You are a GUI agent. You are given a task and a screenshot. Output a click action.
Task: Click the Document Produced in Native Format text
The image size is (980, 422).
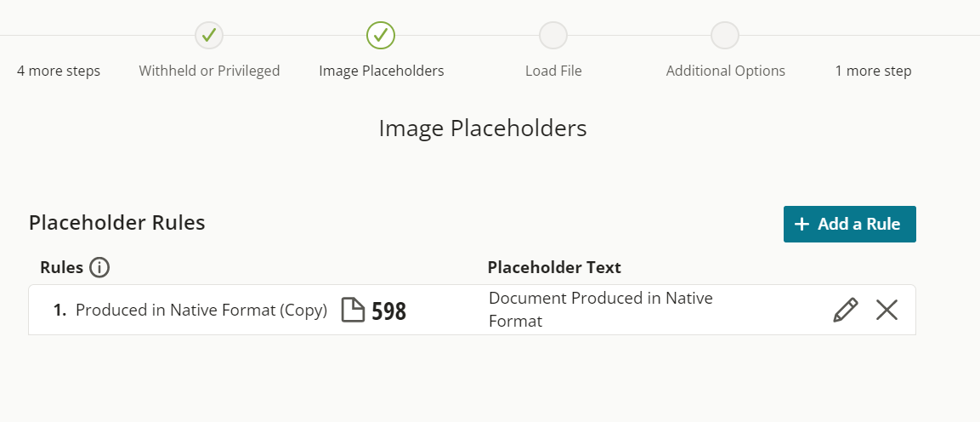[601, 310]
